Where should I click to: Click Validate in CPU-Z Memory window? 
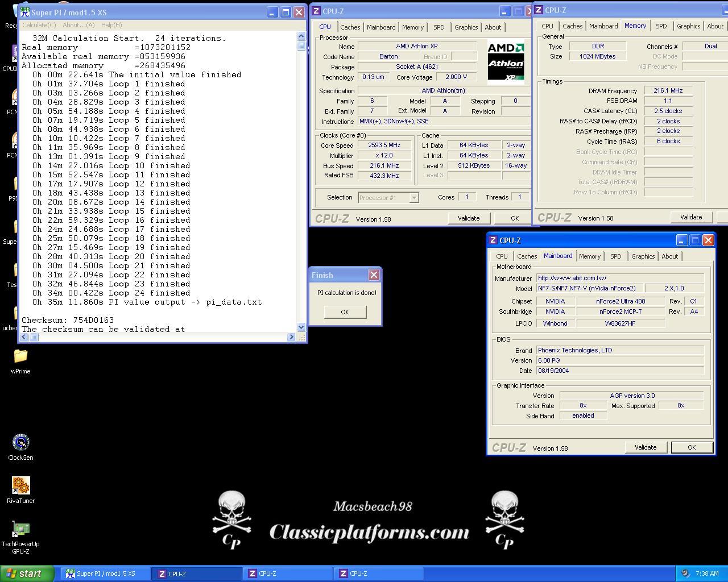point(691,217)
